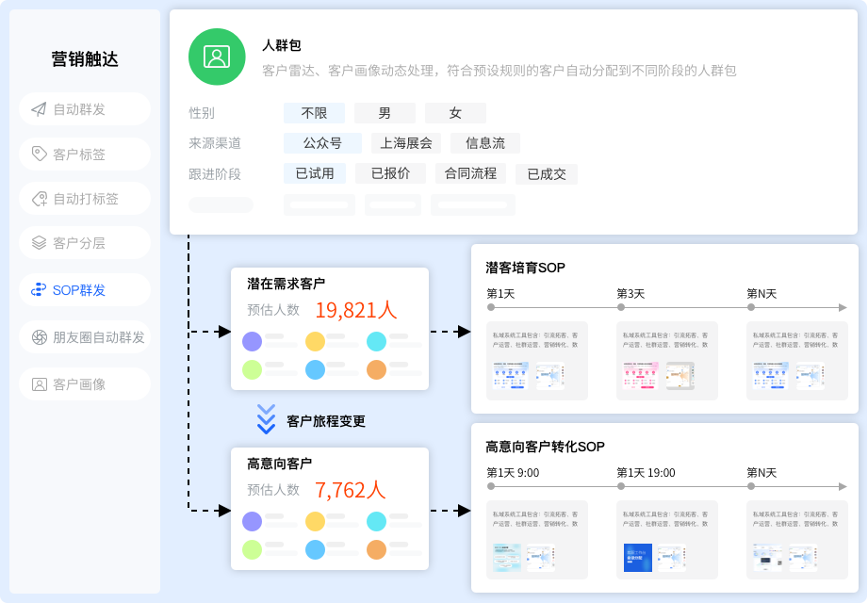This screenshot has height=603, width=868.
Task: Click 第1天 marker on 潜客培育SOP timeline
Action: pyautogui.click(x=491, y=307)
